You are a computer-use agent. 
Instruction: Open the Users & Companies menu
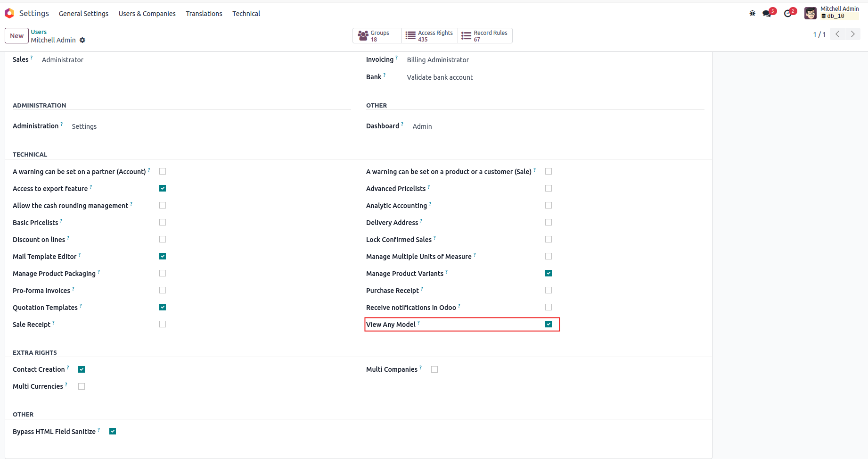tap(147, 14)
